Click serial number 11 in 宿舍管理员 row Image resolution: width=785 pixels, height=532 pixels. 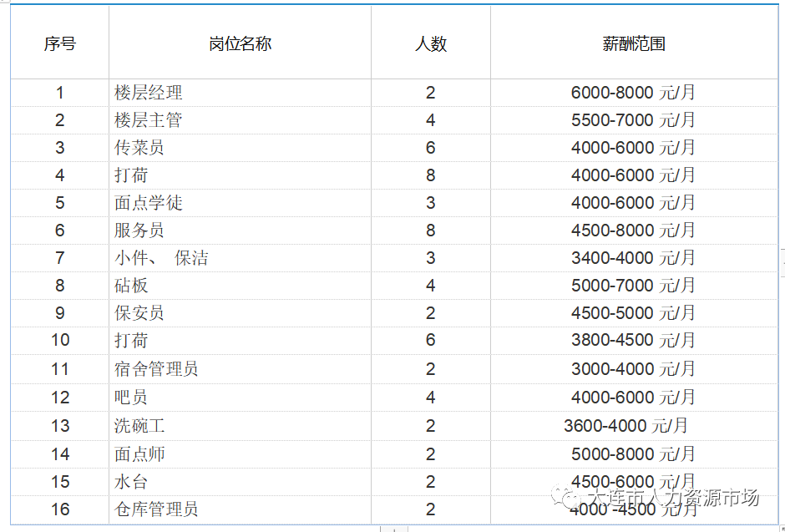click(x=60, y=369)
